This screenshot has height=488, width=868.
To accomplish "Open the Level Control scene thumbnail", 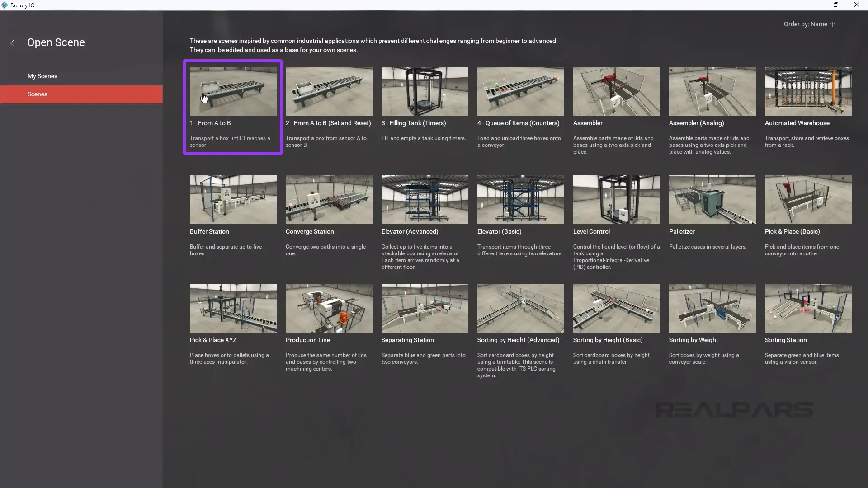I will [616, 200].
